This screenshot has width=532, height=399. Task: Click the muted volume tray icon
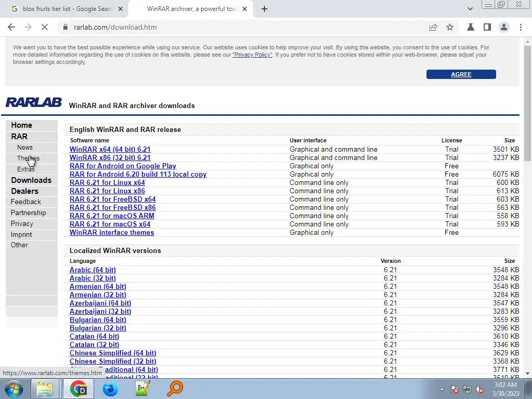click(480, 389)
